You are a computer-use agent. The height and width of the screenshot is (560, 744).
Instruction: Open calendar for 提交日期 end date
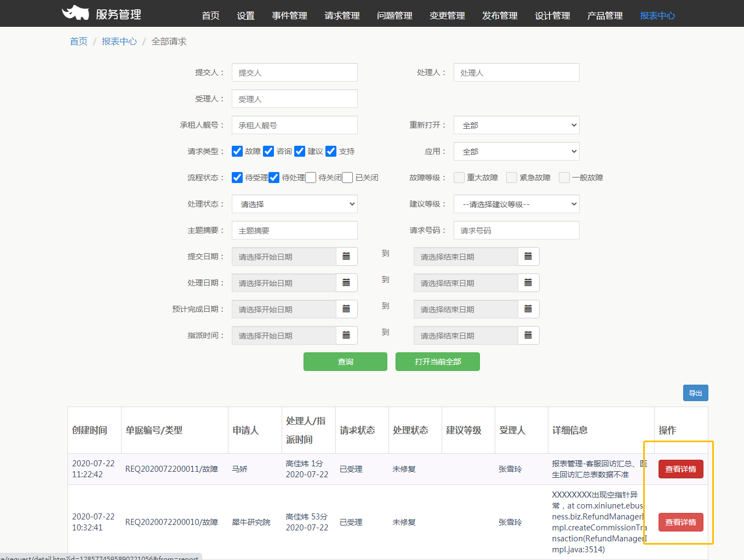pos(528,256)
